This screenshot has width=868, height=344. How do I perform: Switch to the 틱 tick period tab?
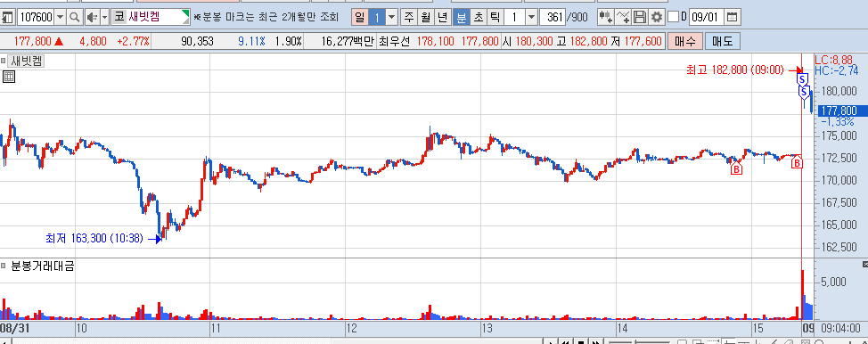point(495,17)
